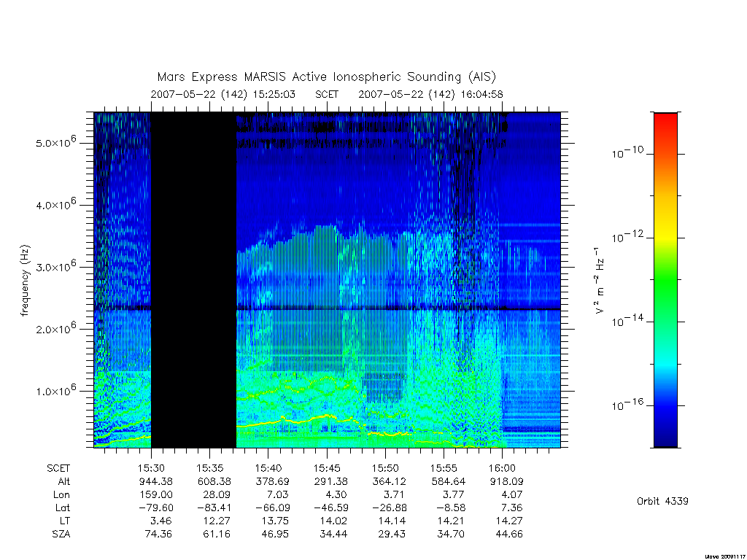Image resolution: width=747 pixels, height=560 pixels.
Task: Click the 1.0×10^6 frequency tick label
Action: click(x=56, y=390)
